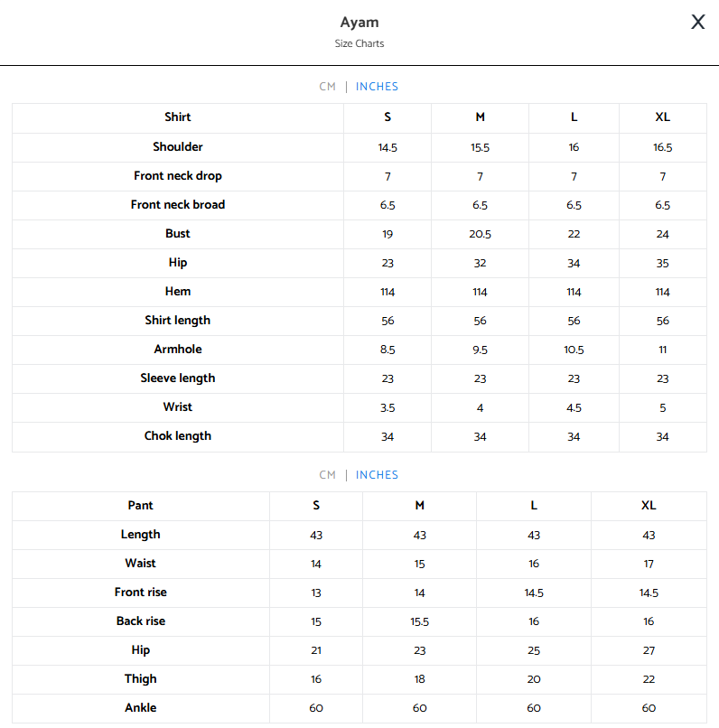Switch shirt chart to CM units

(x=327, y=87)
